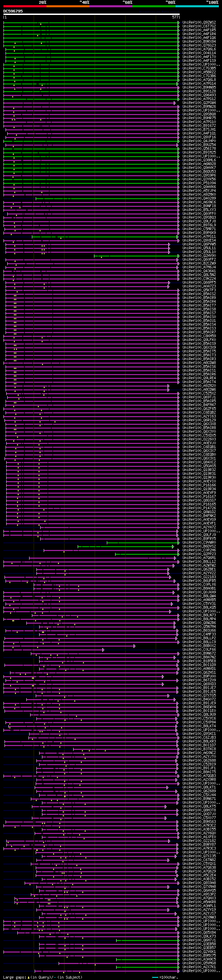Click hit name UniRef100_Q9XF16
The height and width of the screenshot is (980, 222).
tap(199, 137)
